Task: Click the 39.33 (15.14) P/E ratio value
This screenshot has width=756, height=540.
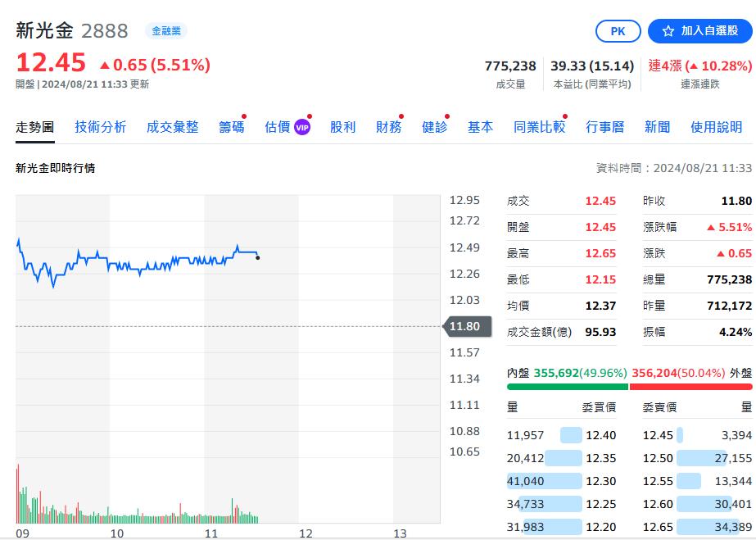Action: coord(592,66)
